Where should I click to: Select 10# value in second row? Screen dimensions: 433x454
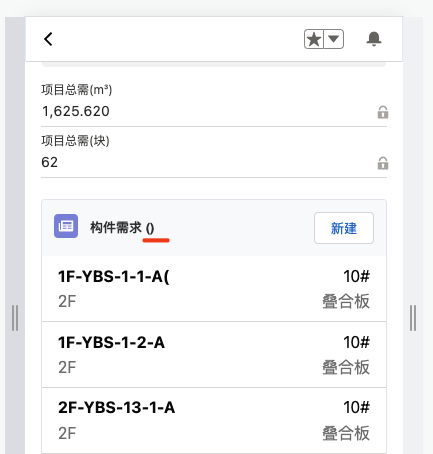[356, 342]
